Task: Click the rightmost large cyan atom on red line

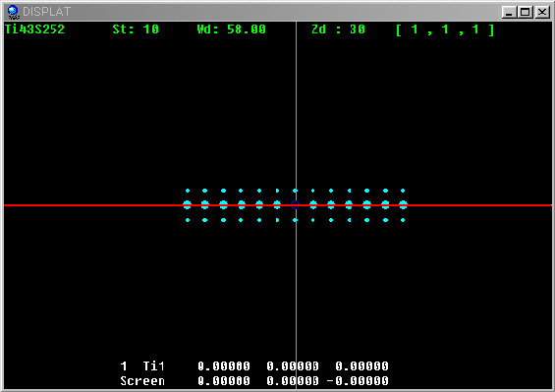Action: click(403, 204)
